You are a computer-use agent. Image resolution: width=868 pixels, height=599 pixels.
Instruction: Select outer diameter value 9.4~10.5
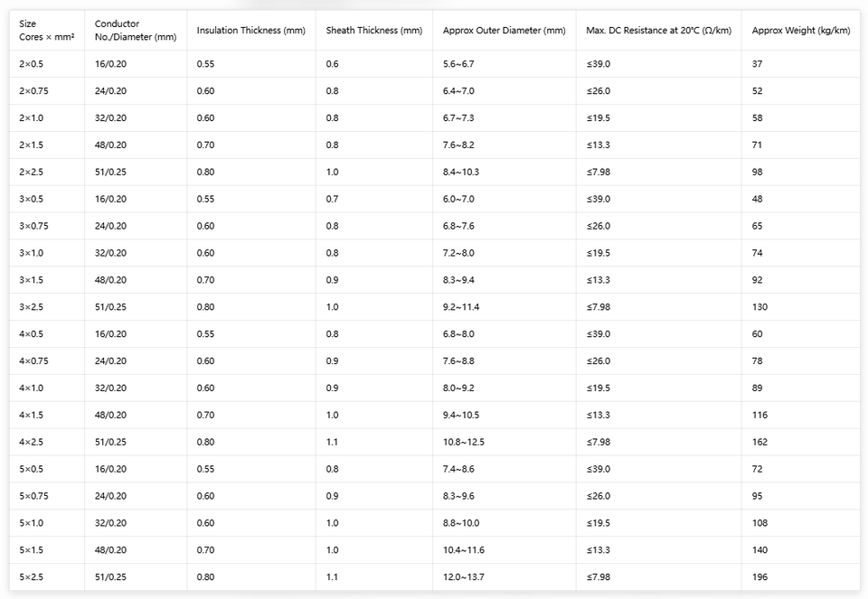461,415
